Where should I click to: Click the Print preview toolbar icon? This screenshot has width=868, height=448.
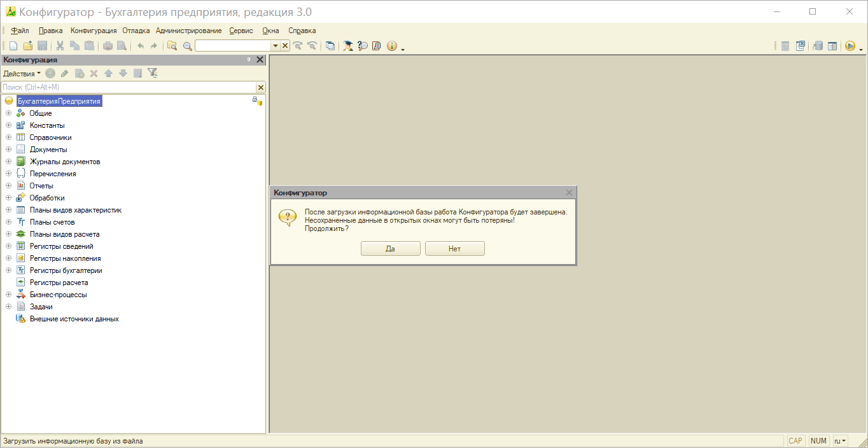click(x=122, y=46)
